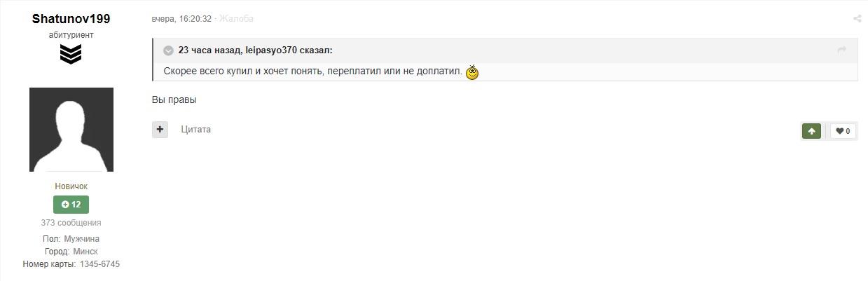Click the card number 1345-6745
The height and width of the screenshot is (281, 868).
coord(99,264)
